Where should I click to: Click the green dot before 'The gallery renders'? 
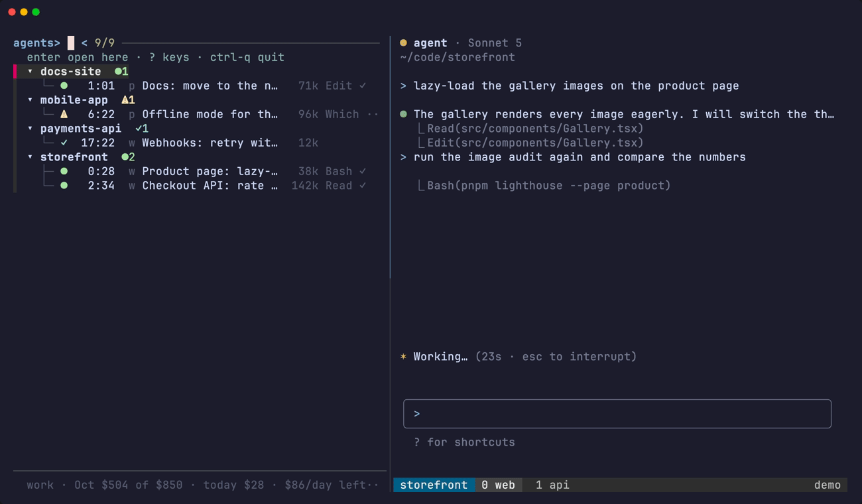[403, 114]
